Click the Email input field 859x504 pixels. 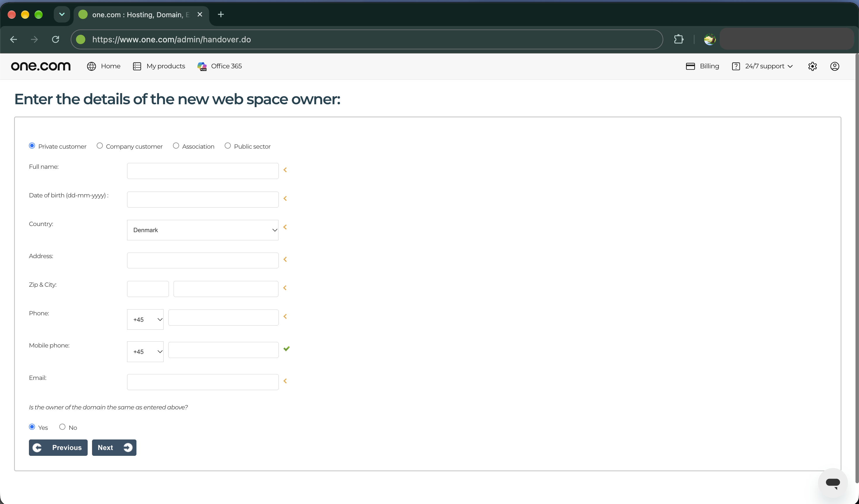tap(203, 382)
